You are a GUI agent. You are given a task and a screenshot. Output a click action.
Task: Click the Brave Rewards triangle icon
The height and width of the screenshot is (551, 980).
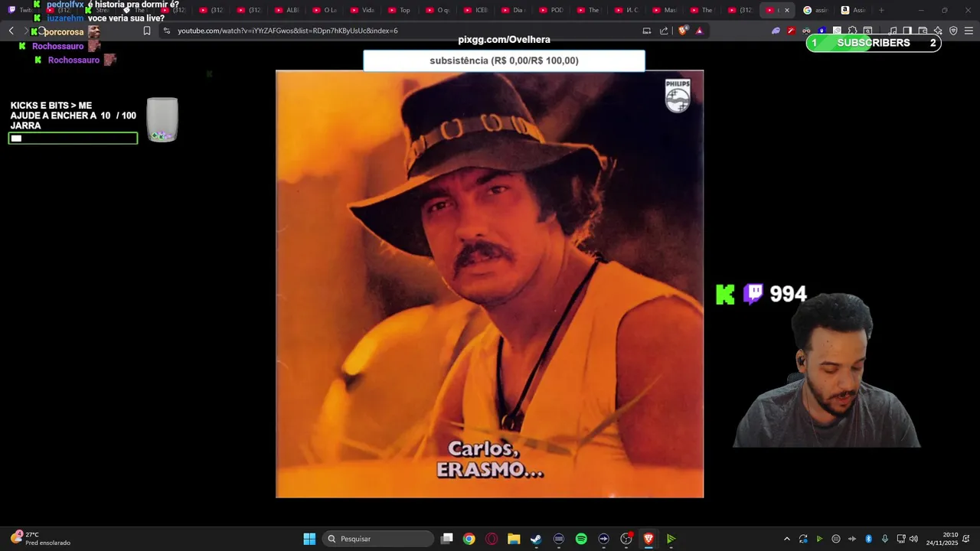tap(699, 31)
